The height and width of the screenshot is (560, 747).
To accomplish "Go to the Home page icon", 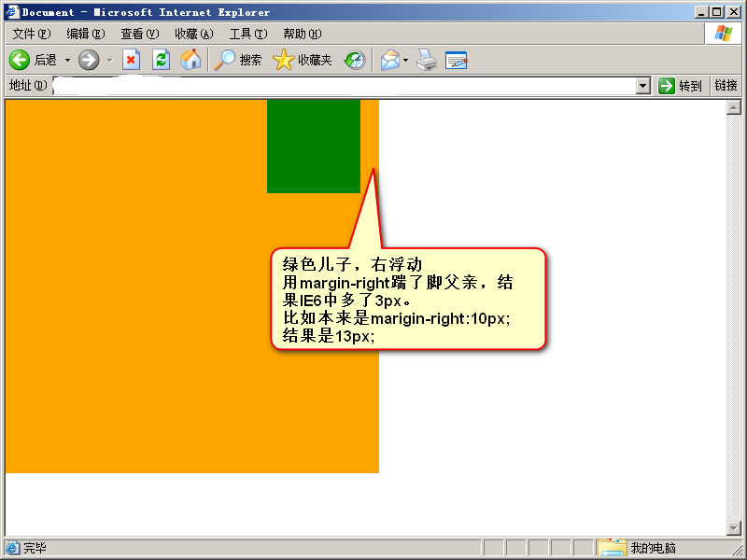I will [190, 60].
